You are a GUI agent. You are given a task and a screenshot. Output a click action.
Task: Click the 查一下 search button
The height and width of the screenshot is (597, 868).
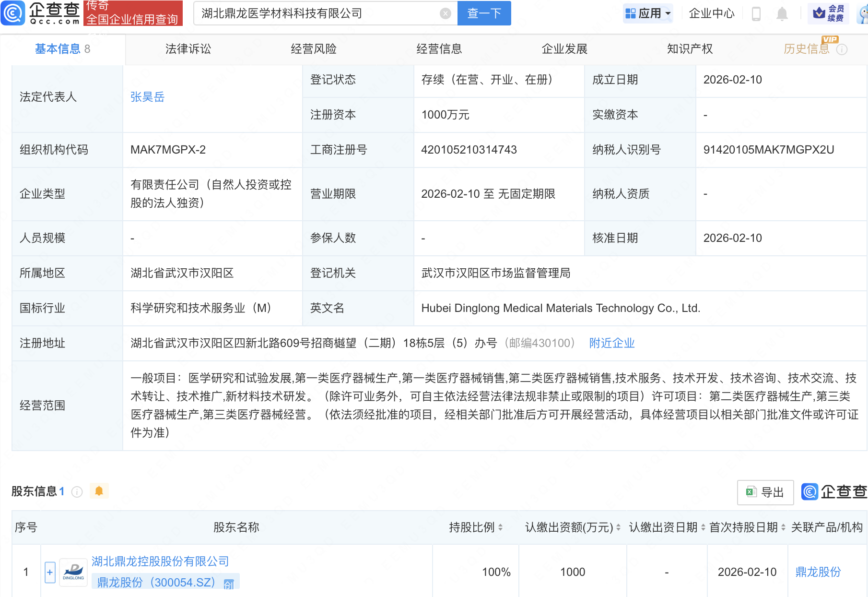483,13
